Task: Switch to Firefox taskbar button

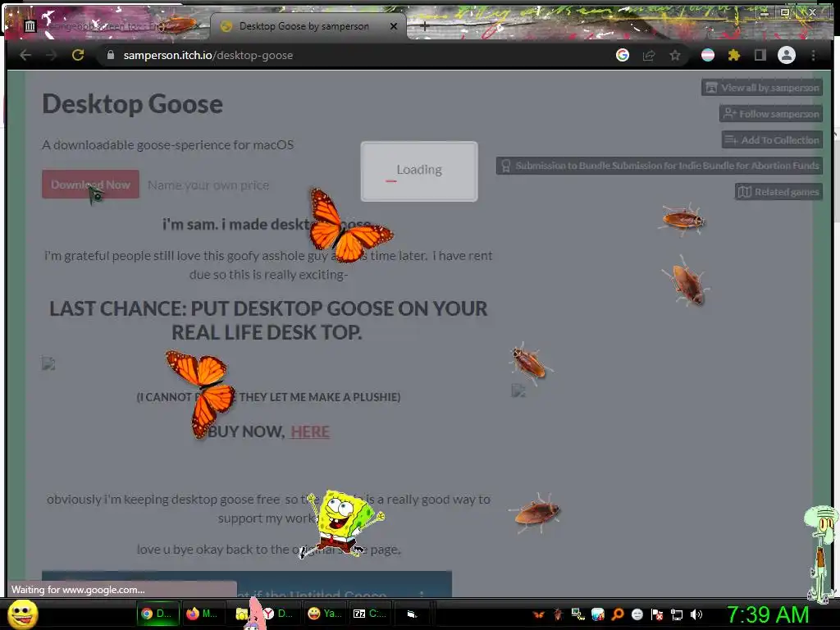Action: click(203, 614)
